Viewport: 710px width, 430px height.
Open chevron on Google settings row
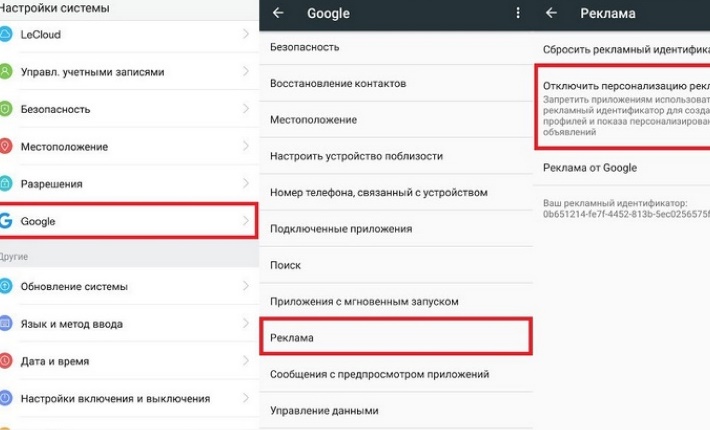click(246, 220)
